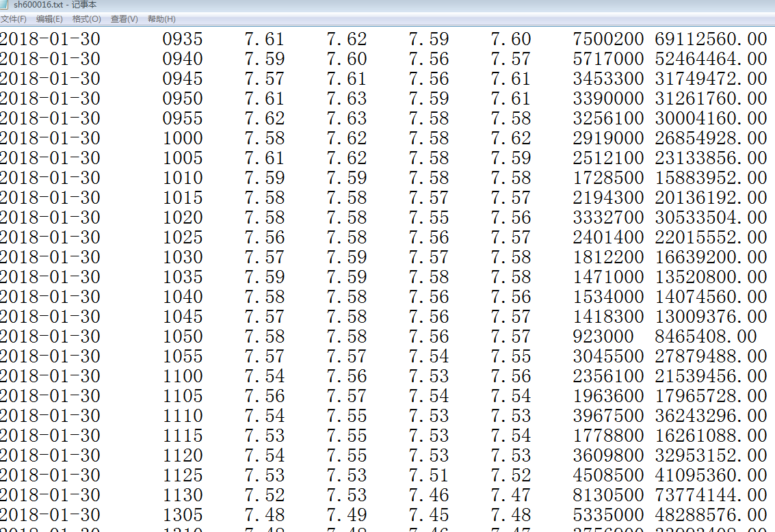Click time value 0940
Screen dimensions: 775x532
183,59
